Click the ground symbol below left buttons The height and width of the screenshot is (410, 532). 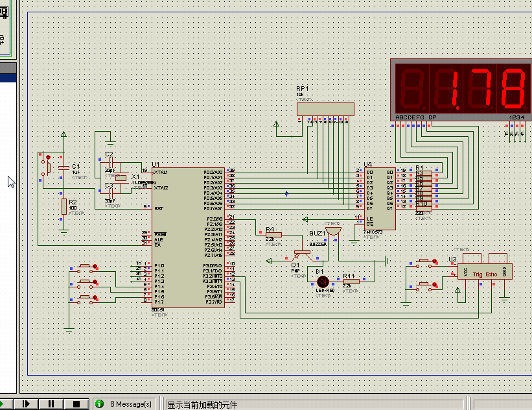pyautogui.click(x=69, y=330)
